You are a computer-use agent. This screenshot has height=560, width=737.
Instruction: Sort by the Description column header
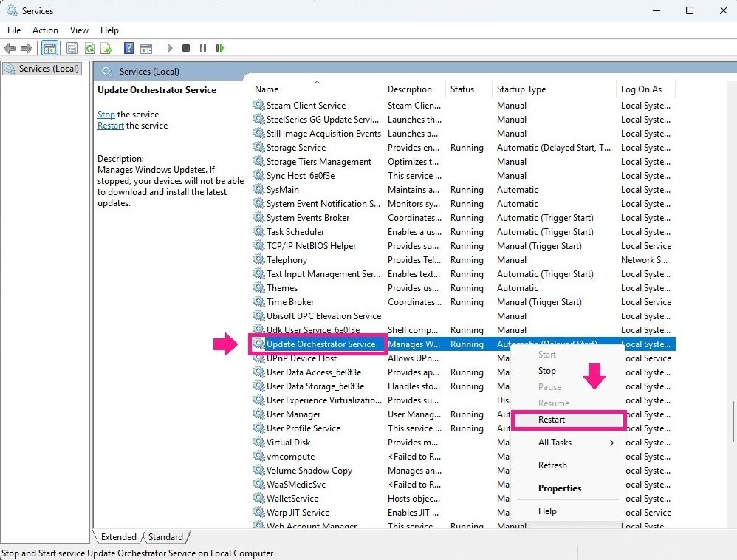click(x=414, y=89)
